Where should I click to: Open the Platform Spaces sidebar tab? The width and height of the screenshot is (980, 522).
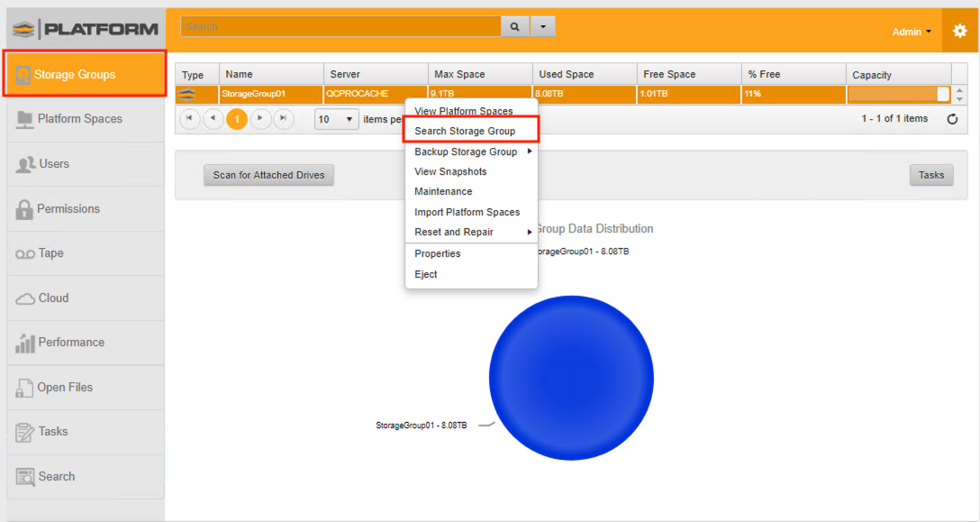pyautogui.click(x=79, y=119)
